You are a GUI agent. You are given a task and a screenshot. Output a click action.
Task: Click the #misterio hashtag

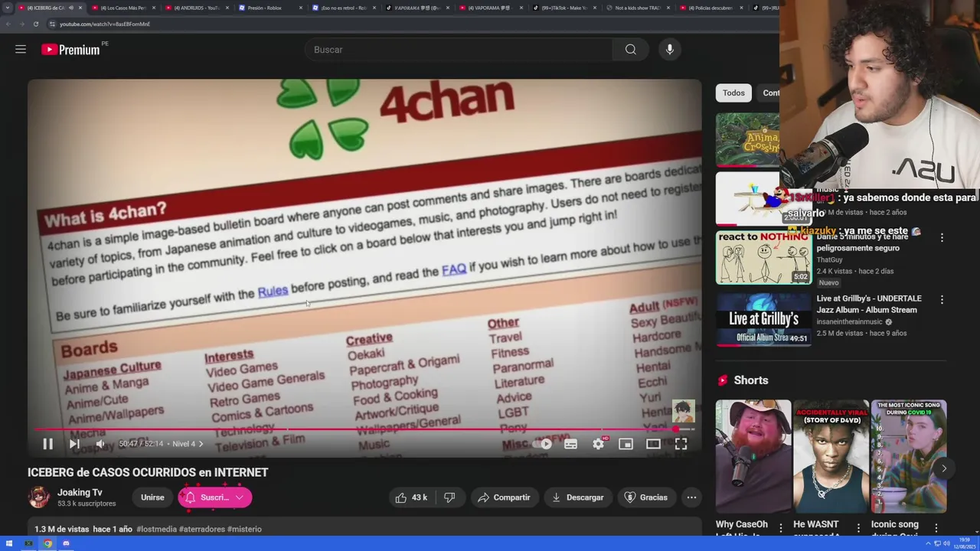(244, 529)
